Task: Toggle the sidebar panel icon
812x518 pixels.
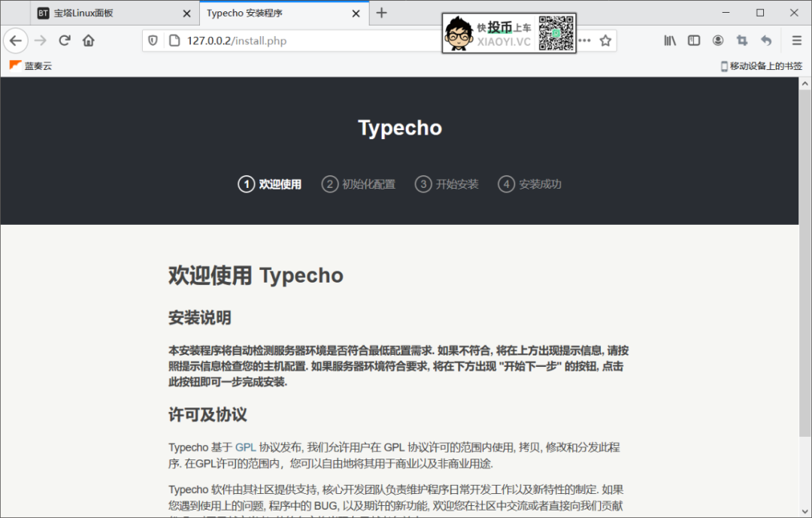Action: [694, 41]
